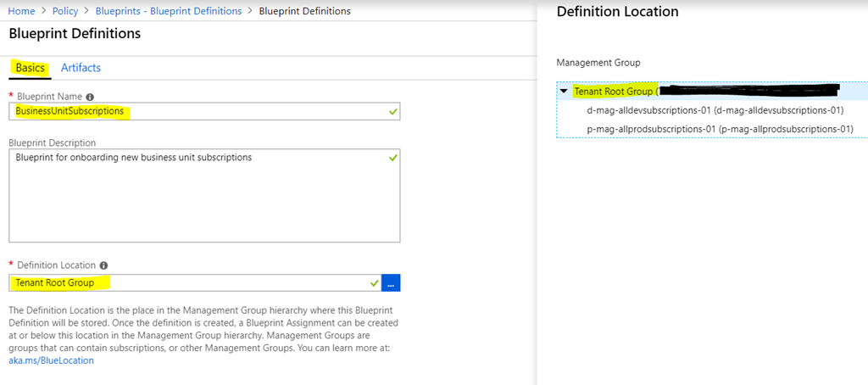Focus the Blueprint Name text field
The width and height of the screenshot is (868, 385).
203,111
